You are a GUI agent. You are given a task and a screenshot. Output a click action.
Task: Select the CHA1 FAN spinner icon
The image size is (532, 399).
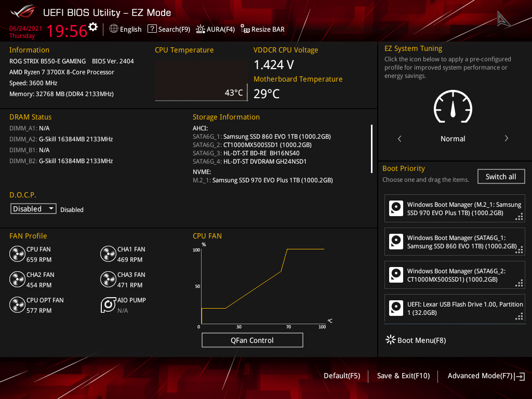108,254
